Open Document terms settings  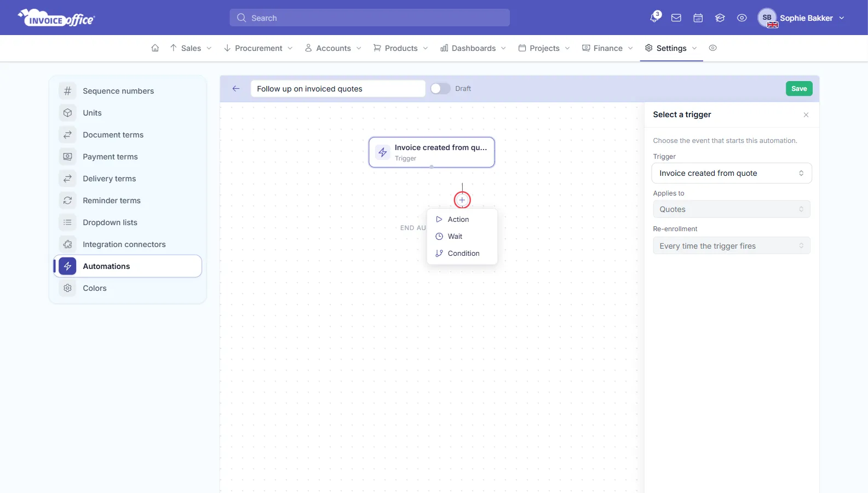click(128, 135)
